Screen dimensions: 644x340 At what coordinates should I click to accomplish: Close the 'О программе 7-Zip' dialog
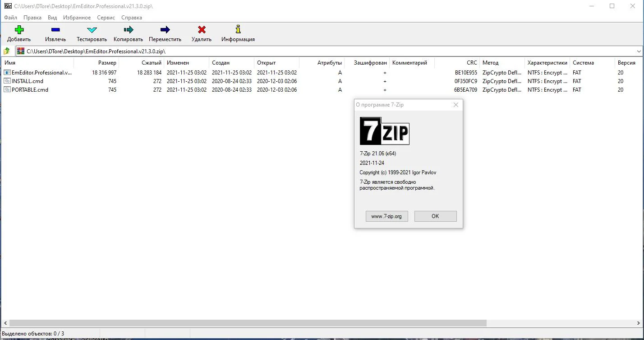[456, 105]
